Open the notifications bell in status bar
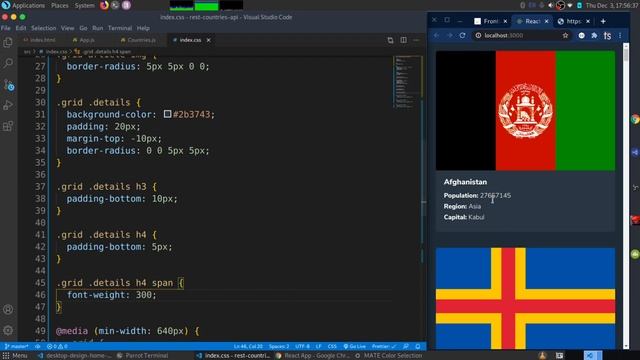Screen dimensions: 640x360 [x=418, y=347]
